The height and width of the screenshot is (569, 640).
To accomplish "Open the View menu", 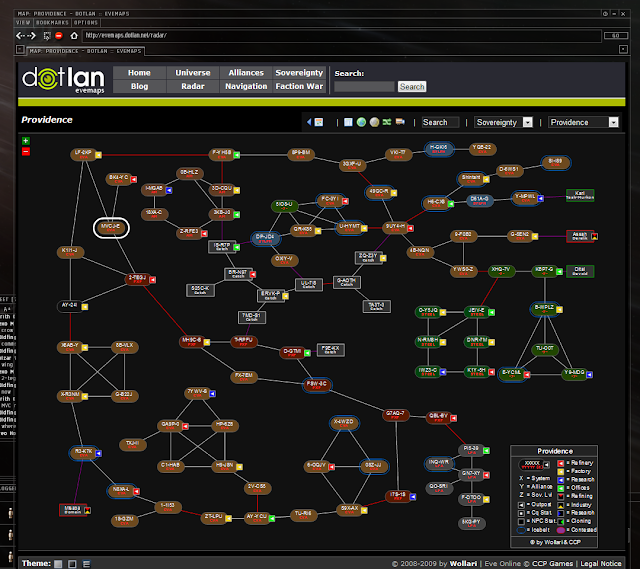I will pos(23,22).
